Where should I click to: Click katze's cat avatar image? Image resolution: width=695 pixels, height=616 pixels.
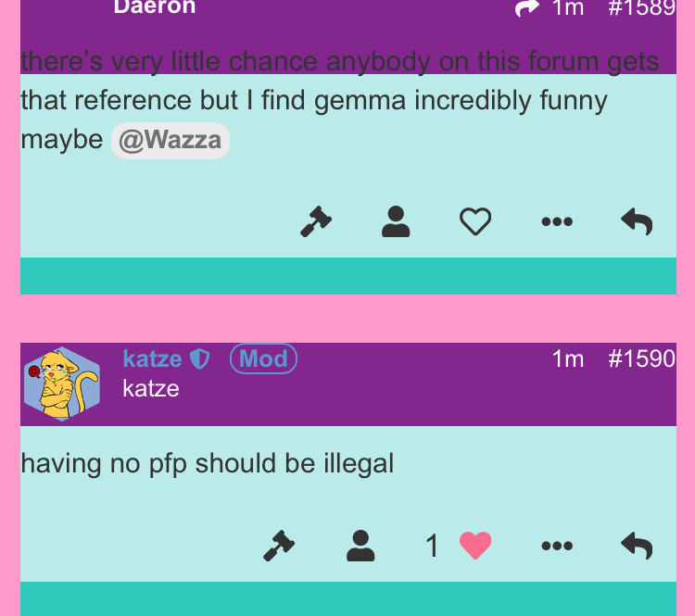click(x=61, y=383)
